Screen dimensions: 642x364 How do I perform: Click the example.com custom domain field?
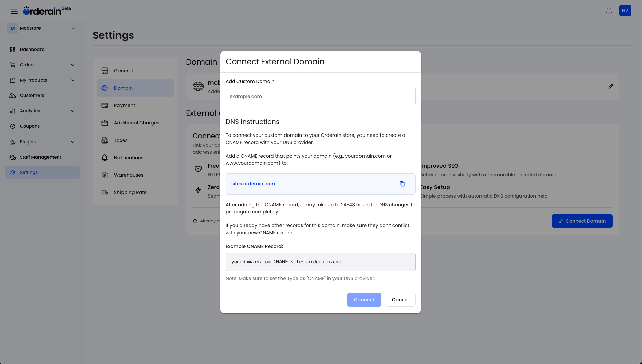click(320, 96)
